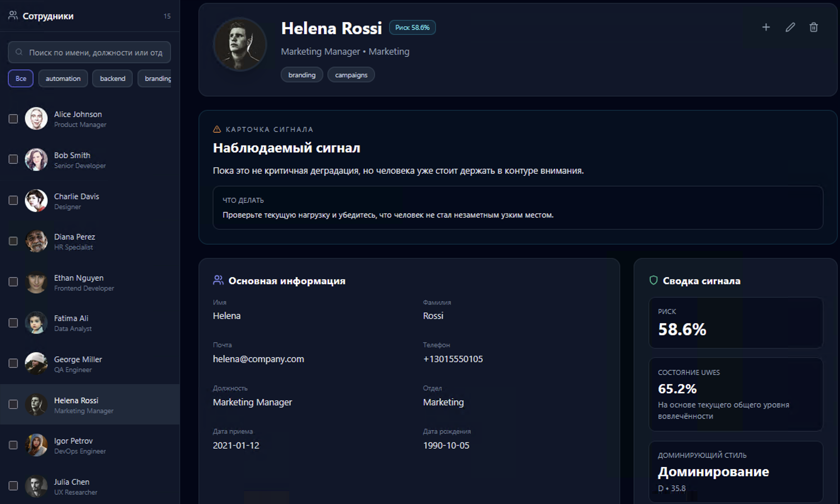The height and width of the screenshot is (504, 840).
Task: Click the search magnifier icon in employee search
Action: point(19,52)
